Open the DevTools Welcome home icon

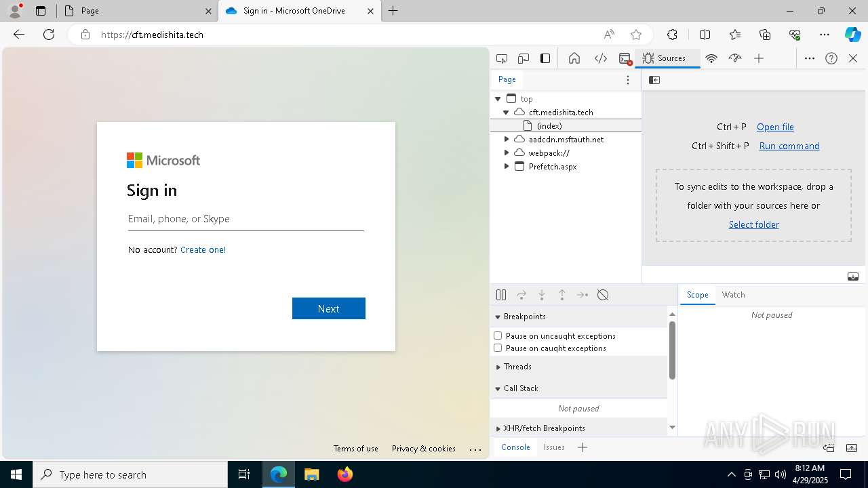[574, 58]
